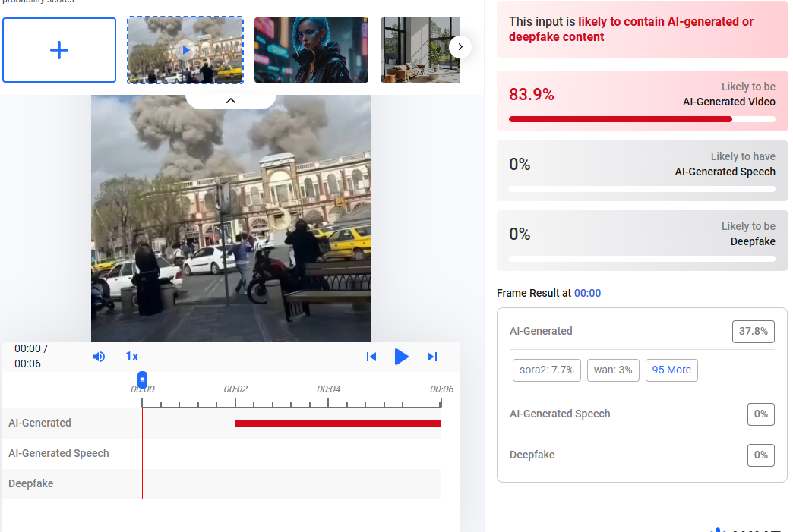Click the 'Likely to be Deepfake' card

642,241
